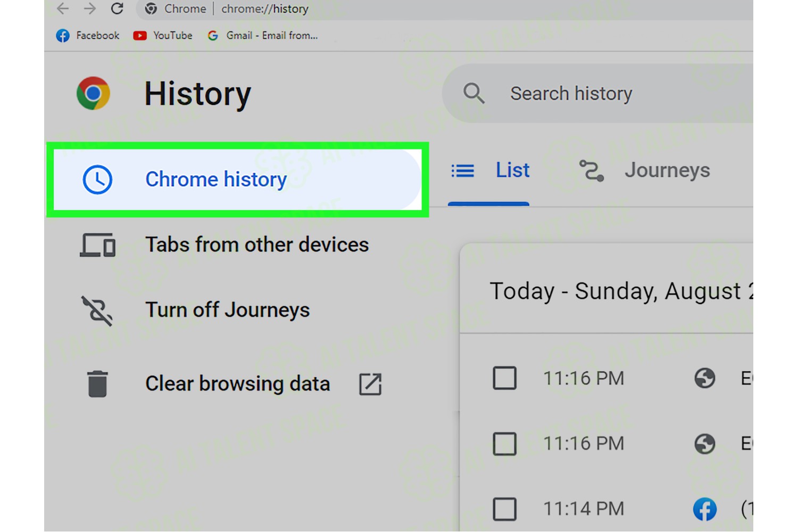Image resolution: width=798 pixels, height=532 pixels.
Task: Reload the page with the refresh icon
Action: pyautogui.click(x=117, y=9)
